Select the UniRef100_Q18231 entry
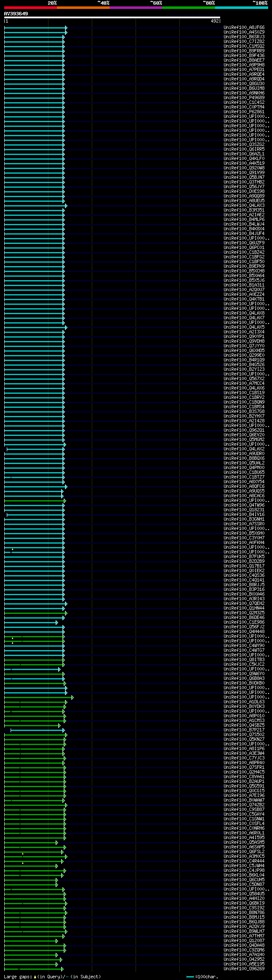The width and height of the screenshot is (272, 980). pos(244,510)
